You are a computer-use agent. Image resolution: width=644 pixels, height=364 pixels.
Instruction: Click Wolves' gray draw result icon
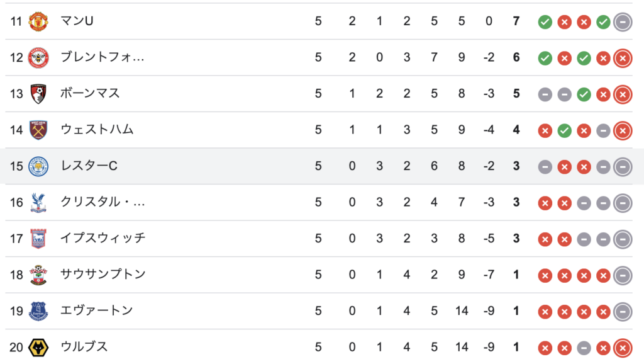(584, 348)
